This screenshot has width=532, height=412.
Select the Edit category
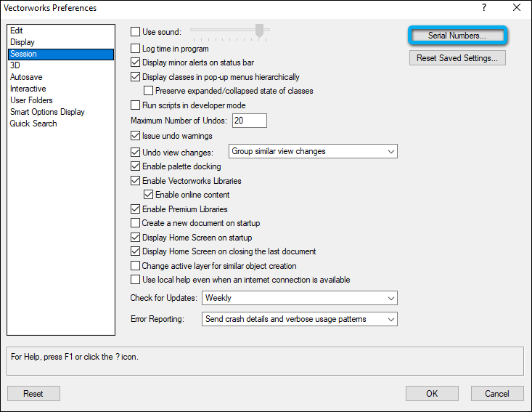tap(61, 31)
